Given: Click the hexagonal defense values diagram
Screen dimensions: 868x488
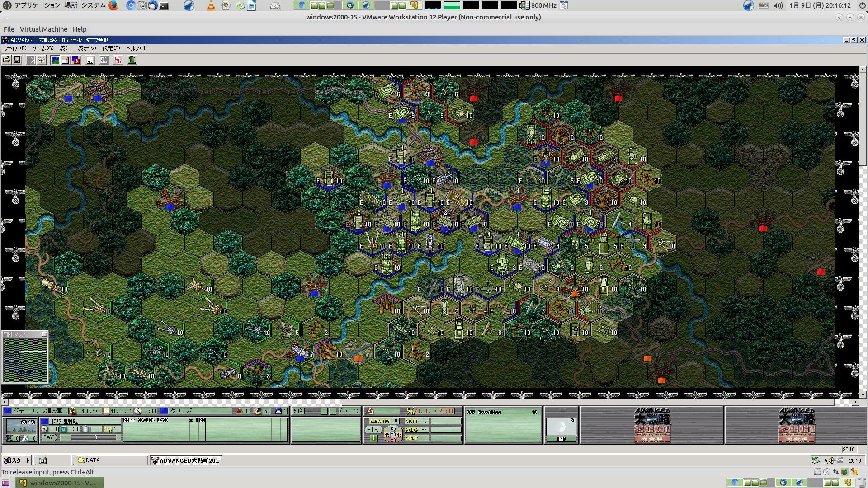Looking at the screenshot, I should pos(393,434).
